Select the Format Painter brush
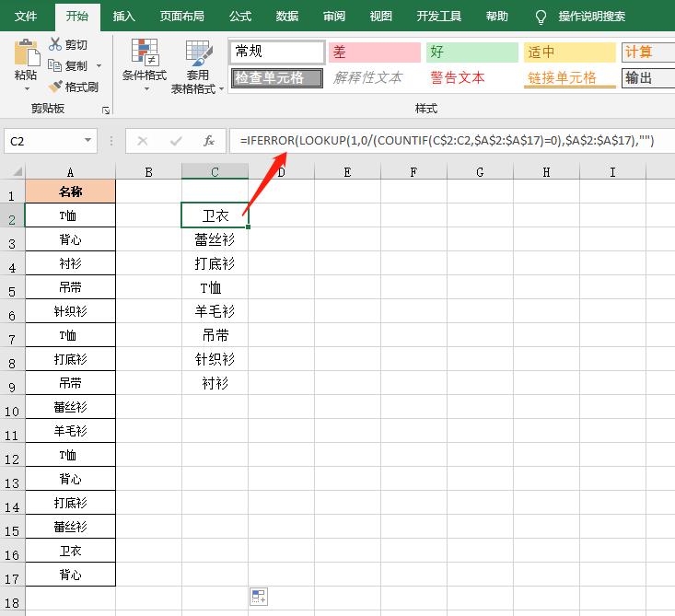 tap(55, 87)
